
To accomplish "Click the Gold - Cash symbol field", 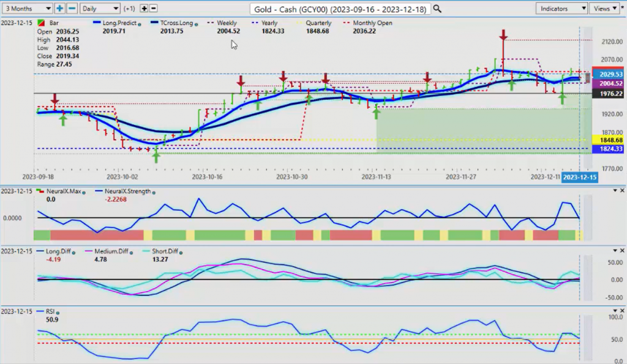I will click(x=340, y=9).
